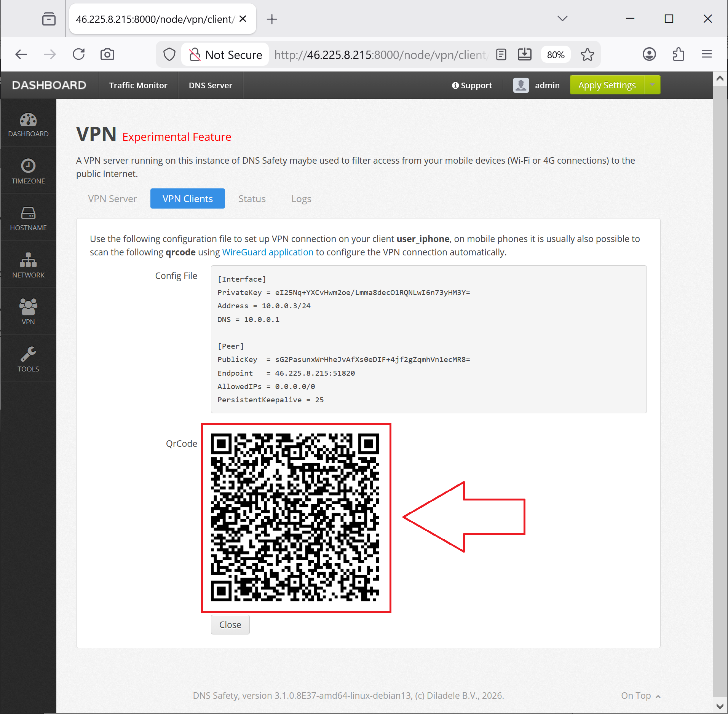Screen dimensions: 728x714
Task: Bookmark this page with the star icon
Action: point(588,54)
